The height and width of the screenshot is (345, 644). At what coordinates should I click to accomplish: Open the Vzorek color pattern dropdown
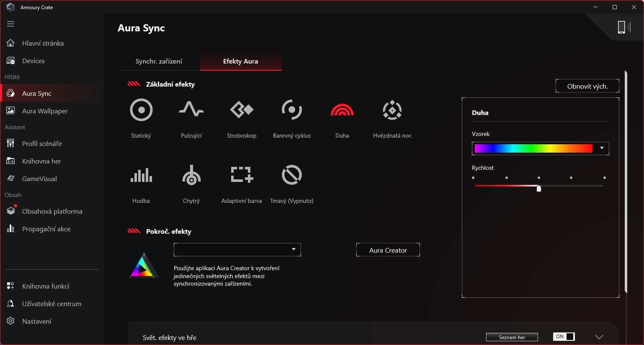click(541, 148)
